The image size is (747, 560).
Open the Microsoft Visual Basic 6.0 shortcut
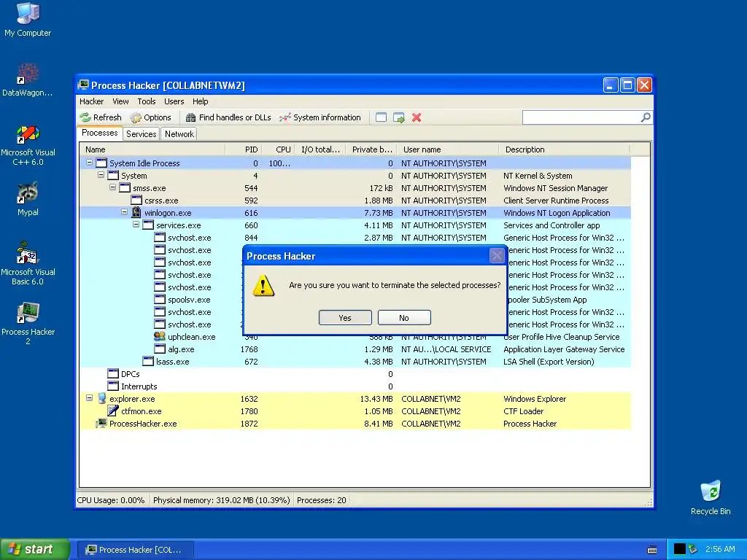pyautogui.click(x=28, y=263)
